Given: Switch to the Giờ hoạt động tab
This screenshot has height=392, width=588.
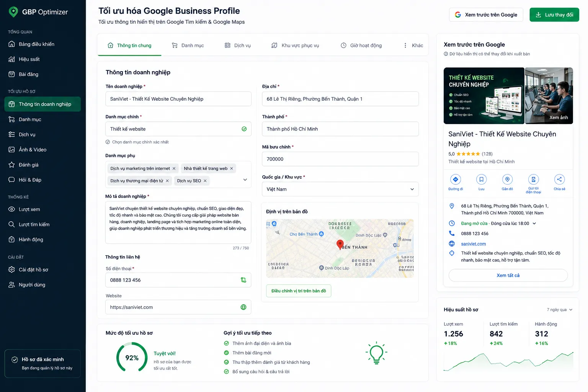Looking at the screenshot, I should click(361, 46).
